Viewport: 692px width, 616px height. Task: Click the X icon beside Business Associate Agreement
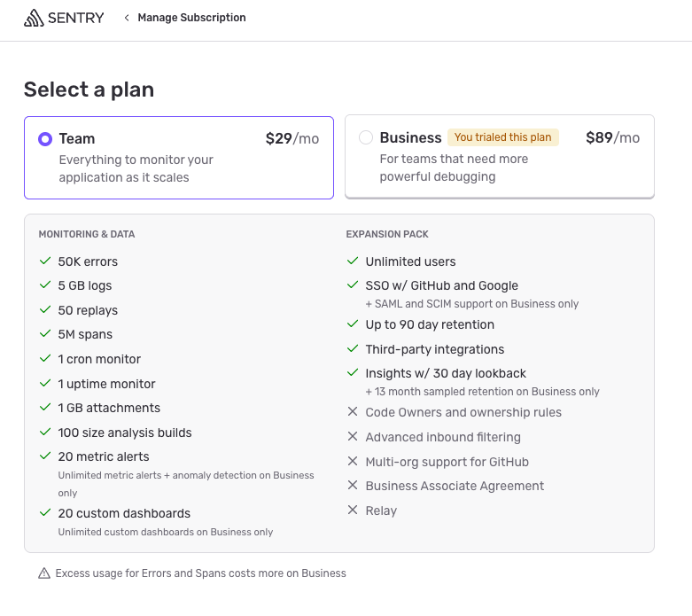tap(353, 486)
